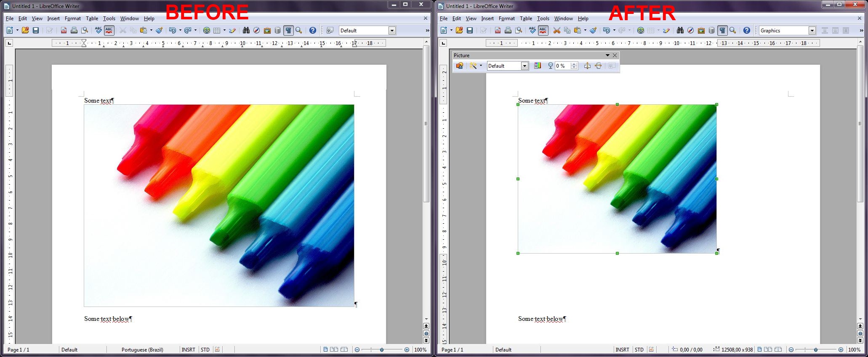Open Gallery icon in the right window toolbar
Viewport: 868px width, 357px height.
[701, 30]
